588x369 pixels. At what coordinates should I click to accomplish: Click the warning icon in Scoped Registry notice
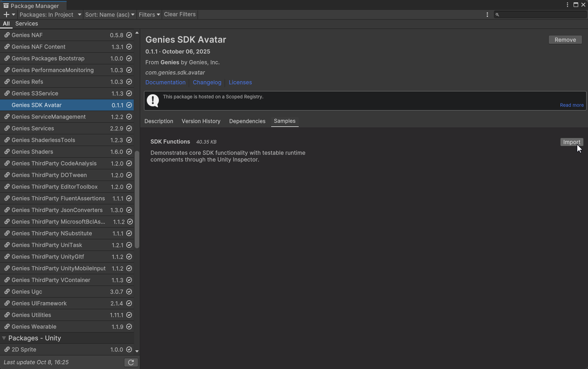pyautogui.click(x=153, y=100)
